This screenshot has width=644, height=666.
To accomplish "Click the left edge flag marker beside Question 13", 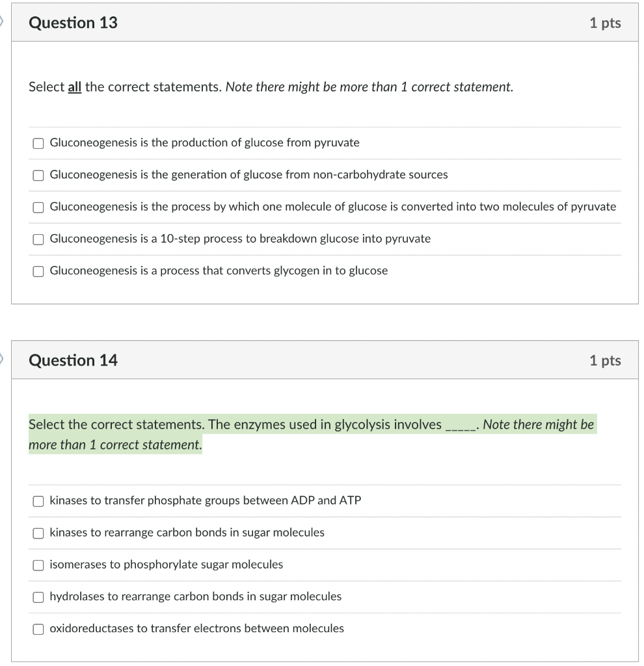I will coord(2,22).
